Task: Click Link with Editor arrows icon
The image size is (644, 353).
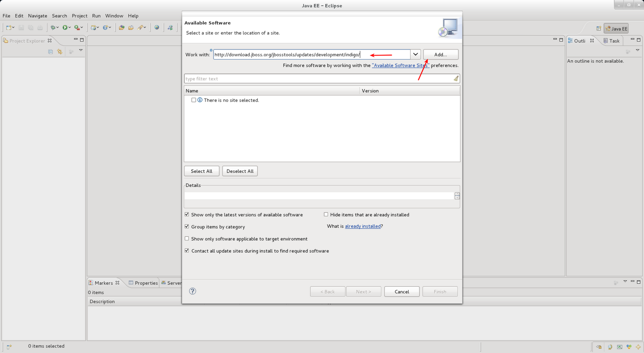Action: click(60, 51)
